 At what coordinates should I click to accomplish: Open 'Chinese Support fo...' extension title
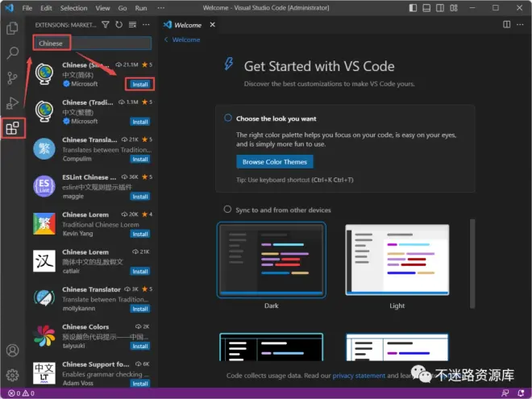pos(96,364)
